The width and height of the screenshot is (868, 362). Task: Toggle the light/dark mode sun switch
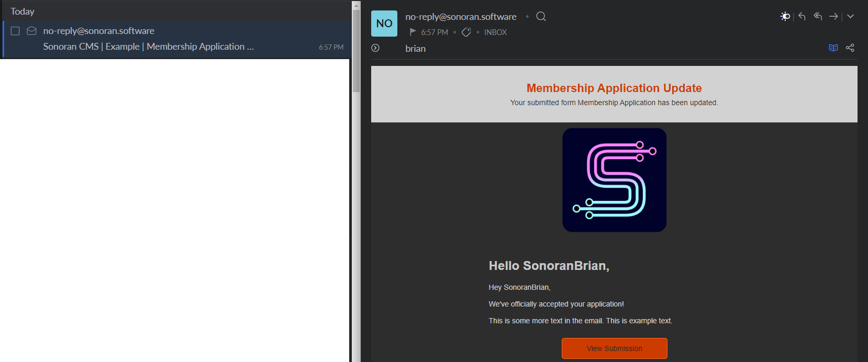tap(785, 16)
